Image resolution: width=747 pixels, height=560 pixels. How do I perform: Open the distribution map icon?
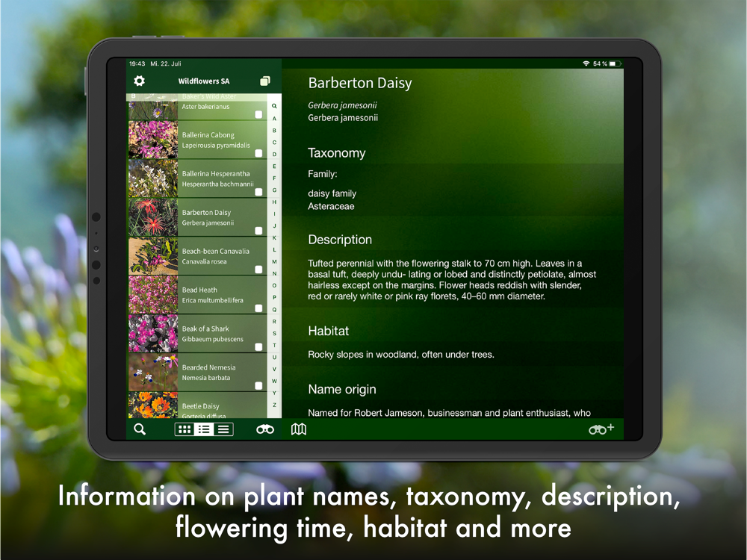299,429
